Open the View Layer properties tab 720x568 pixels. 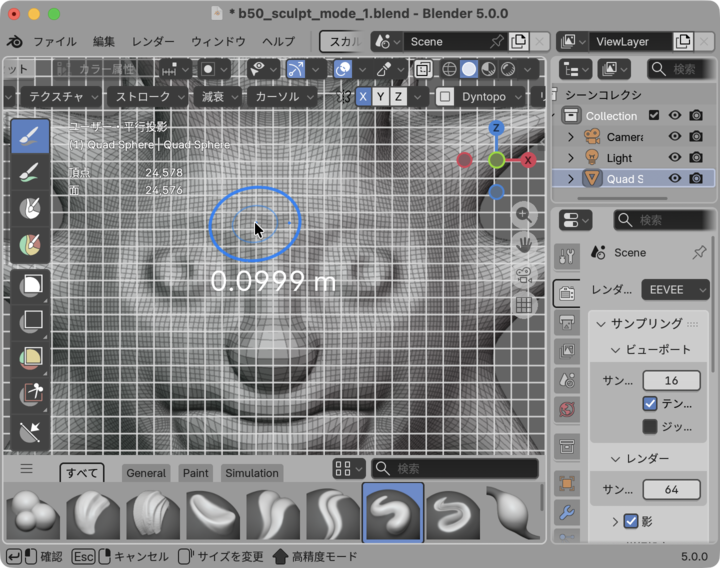click(x=567, y=351)
